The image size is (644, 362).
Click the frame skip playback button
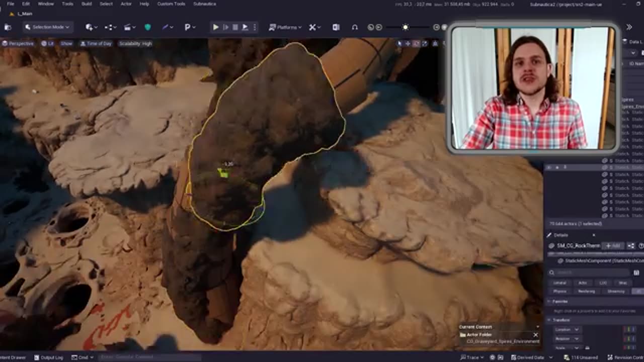pyautogui.click(x=226, y=27)
